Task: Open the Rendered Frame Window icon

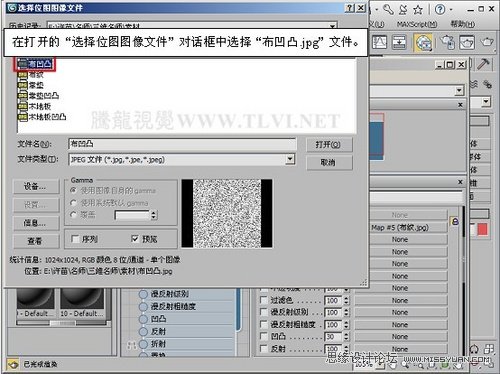Action: pyautogui.click(x=467, y=42)
